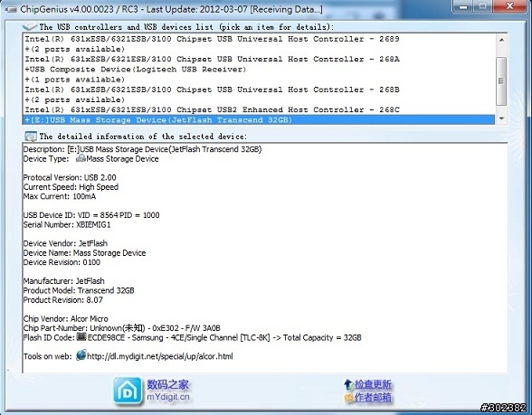Viewport: 532px width, 415px height.
Task: Click the 'Product Revision: 8.07' line
Action: [x=62, y=300]
